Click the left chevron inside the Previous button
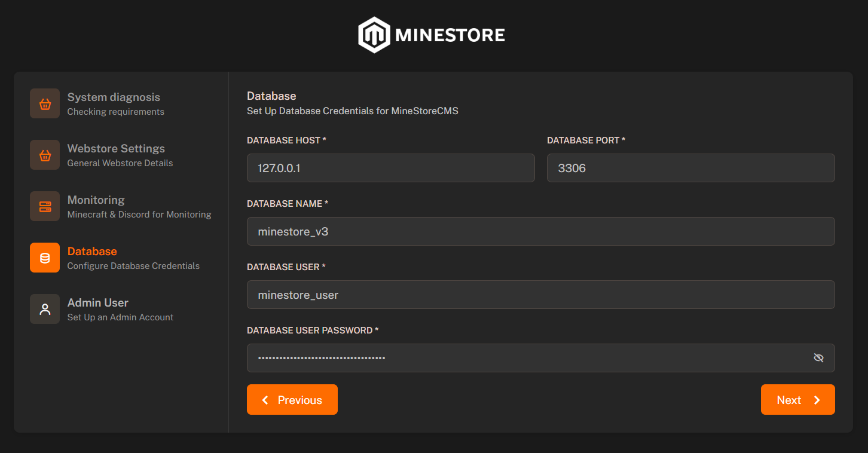868x453 pixels. [265, 399]
